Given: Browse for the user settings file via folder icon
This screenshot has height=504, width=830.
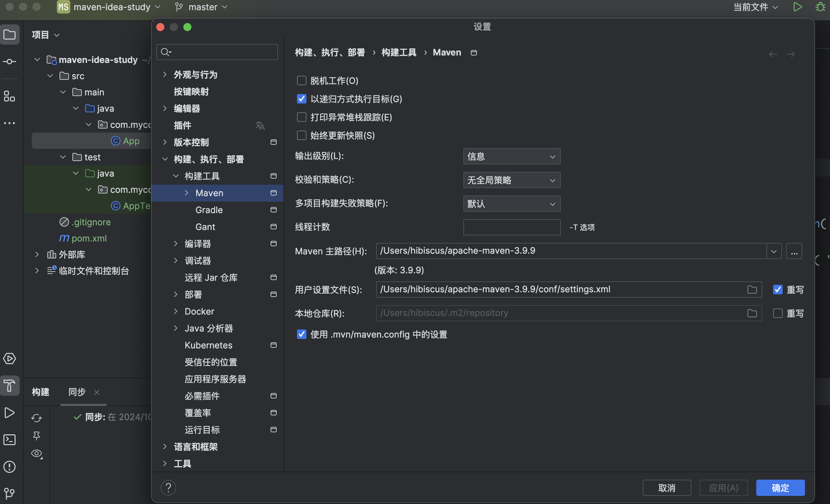Looking at the screenshot, I should [x=752, y=290].
